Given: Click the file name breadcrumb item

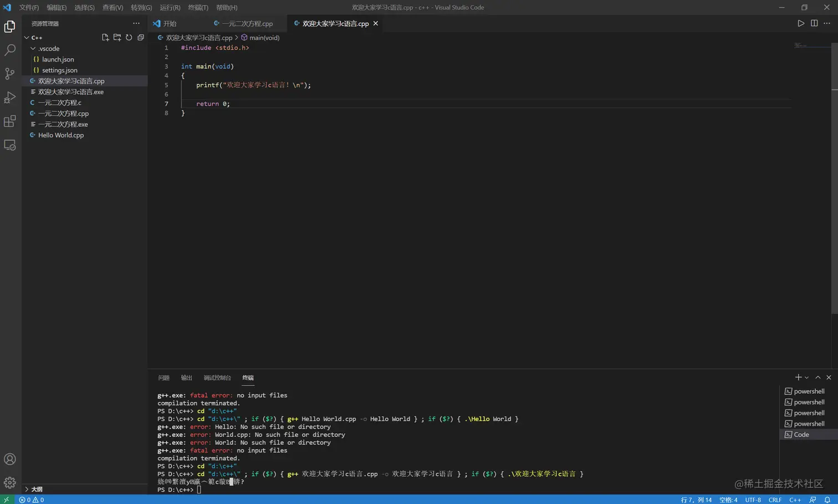Looking at the screenshot, I should pyautogui.click(x=195, y=38).
